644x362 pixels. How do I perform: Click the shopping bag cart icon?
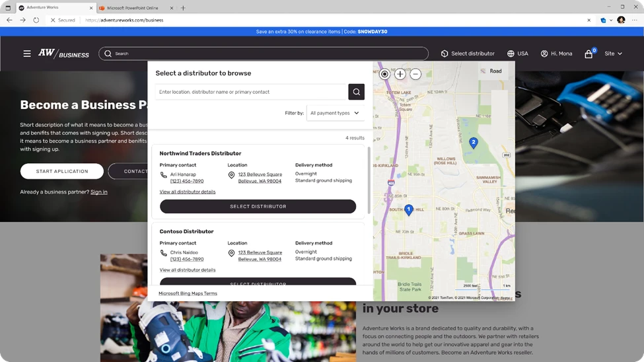tap(589, 54)
